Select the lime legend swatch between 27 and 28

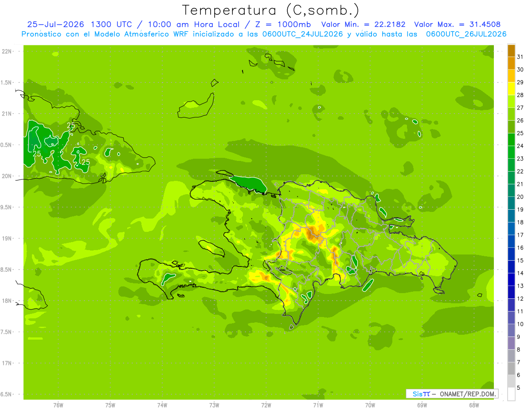point(511,102)
